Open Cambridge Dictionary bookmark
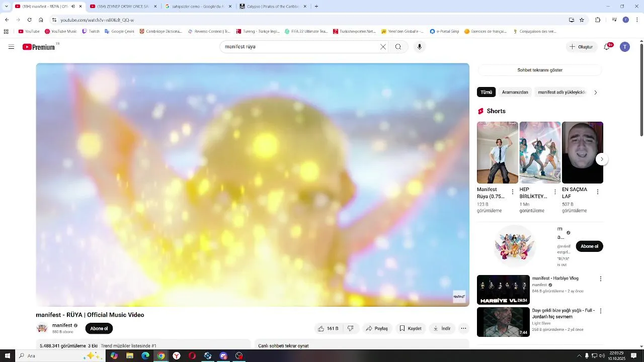 coord(160,31)
